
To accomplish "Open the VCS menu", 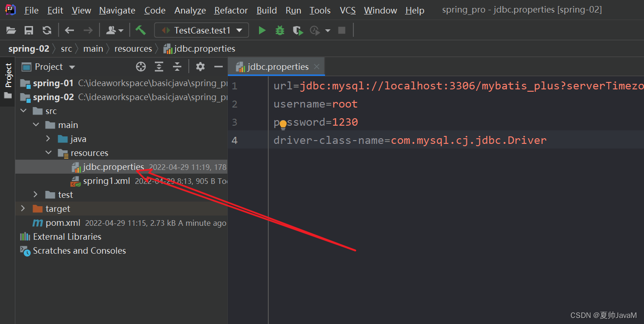I will pyautogui.click(x=348, y=10).
